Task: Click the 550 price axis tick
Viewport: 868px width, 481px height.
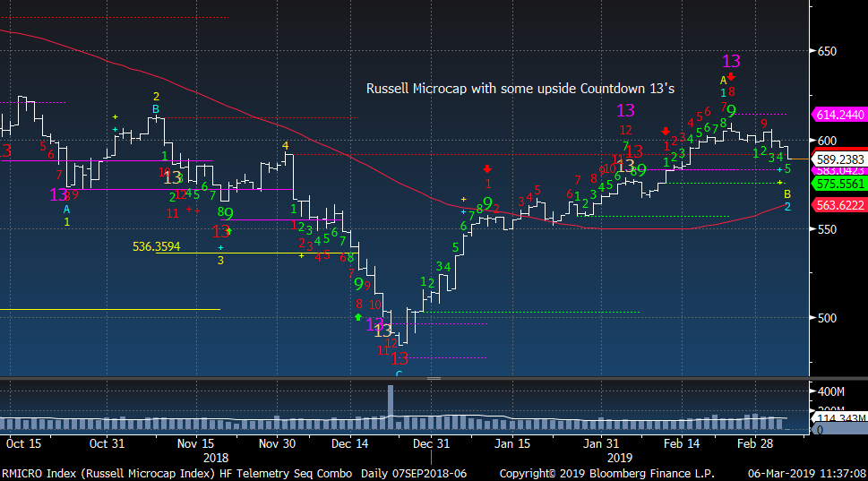Action: [827, 229]
